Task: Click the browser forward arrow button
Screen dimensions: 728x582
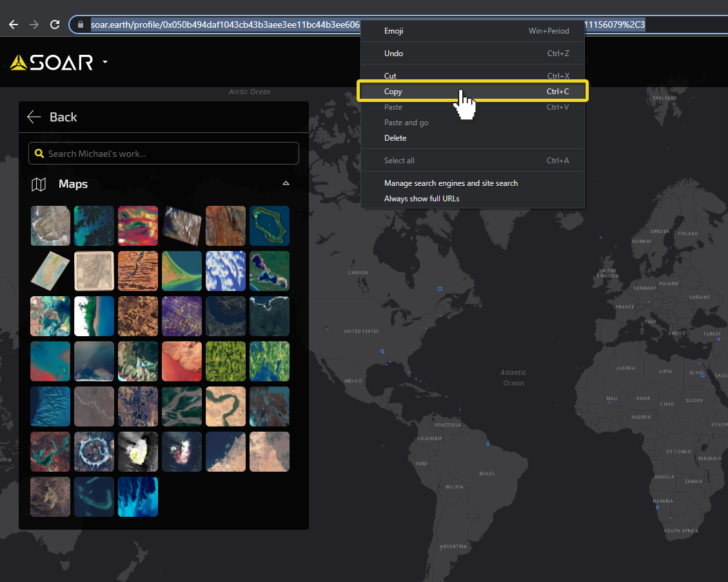Action: [34, 25]
